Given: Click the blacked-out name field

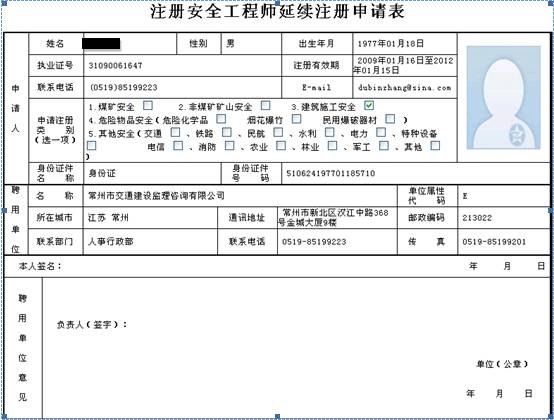Looking at the screenshot, I should 101,43.
